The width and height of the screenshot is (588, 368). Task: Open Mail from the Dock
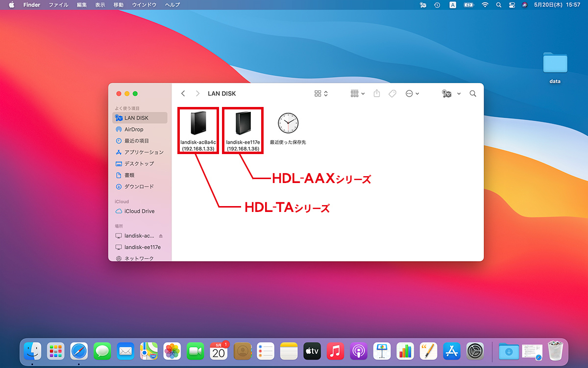pyautogui.click(x=126, y=351)
